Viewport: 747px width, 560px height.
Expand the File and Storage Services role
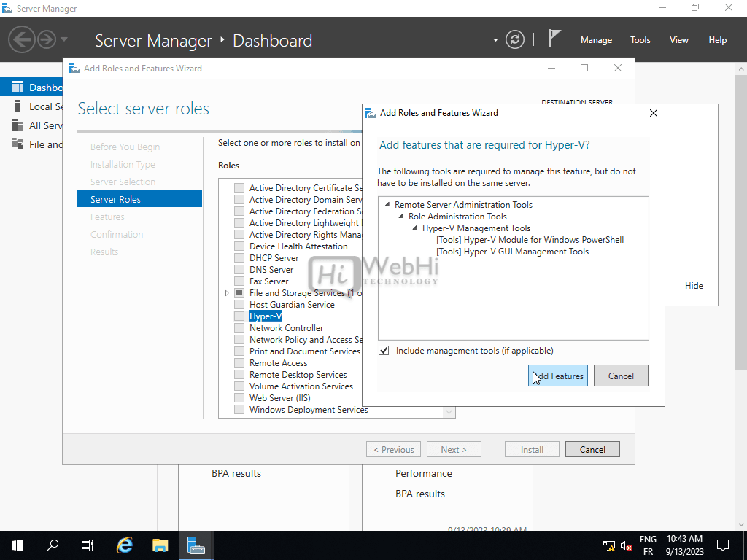(x=227, y=293)
